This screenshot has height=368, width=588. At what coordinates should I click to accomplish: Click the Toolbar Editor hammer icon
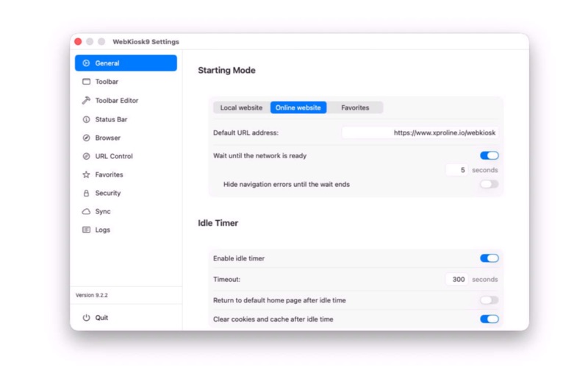click(86, 100)
